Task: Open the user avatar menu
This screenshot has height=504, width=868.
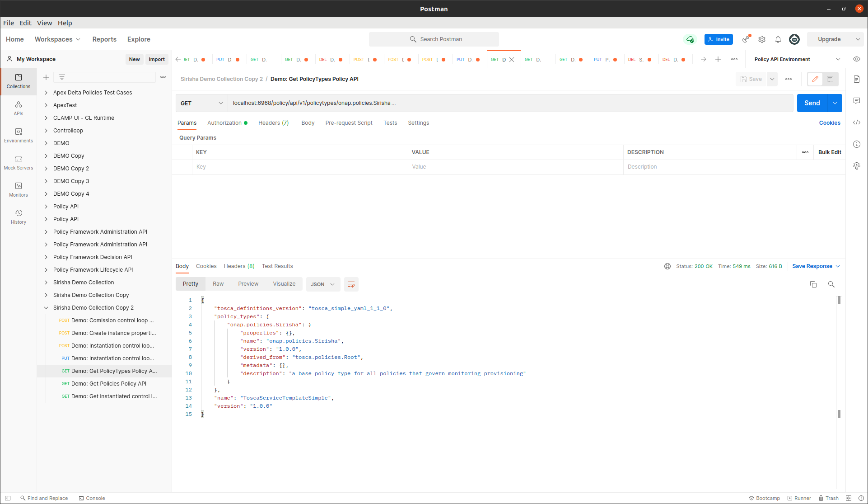Action: point(794,39)
